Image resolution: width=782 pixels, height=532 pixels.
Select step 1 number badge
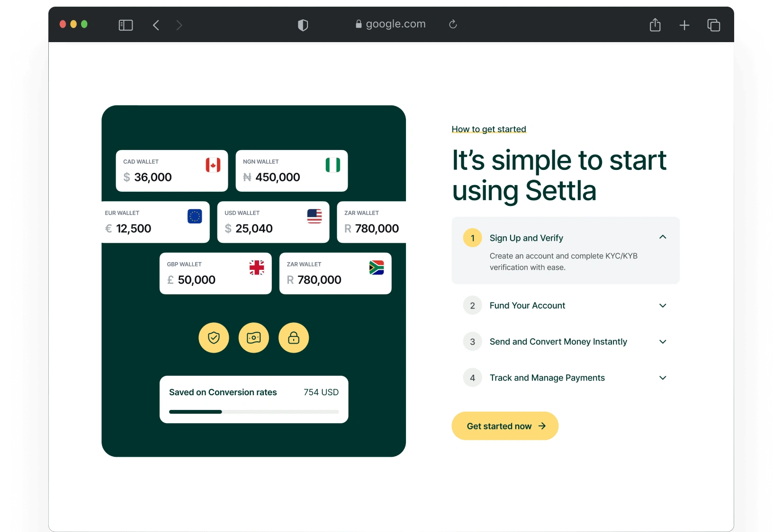point(473,238)
